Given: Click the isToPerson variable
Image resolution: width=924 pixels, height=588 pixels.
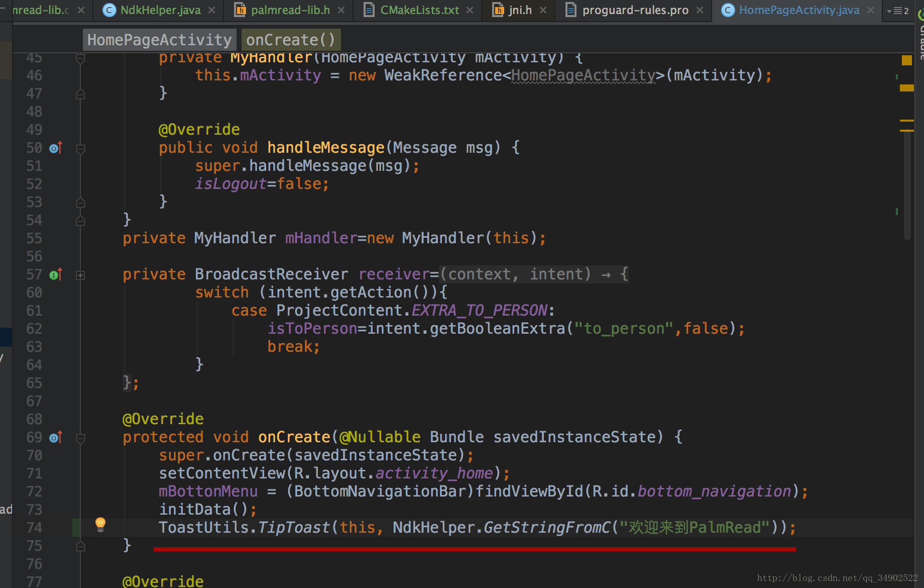Looking at the screenshot, I should [x=312, y=329].
